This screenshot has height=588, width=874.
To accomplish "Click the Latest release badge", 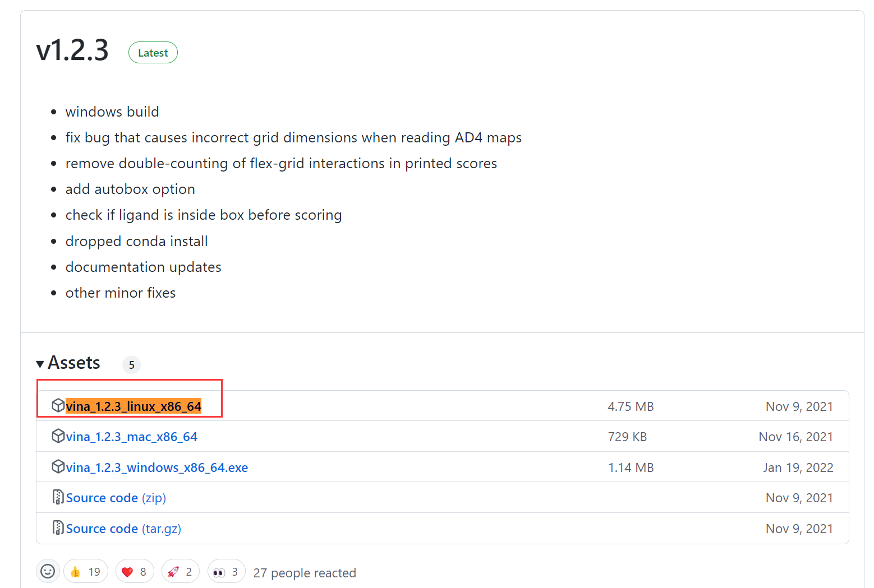I will 153,53.
